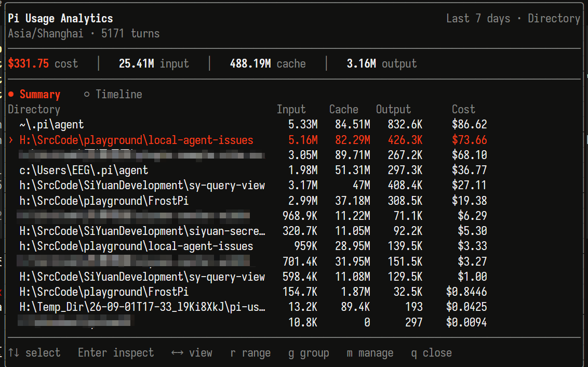Click the Cost column header
588x367 pixels.
[x=463, y=109]
